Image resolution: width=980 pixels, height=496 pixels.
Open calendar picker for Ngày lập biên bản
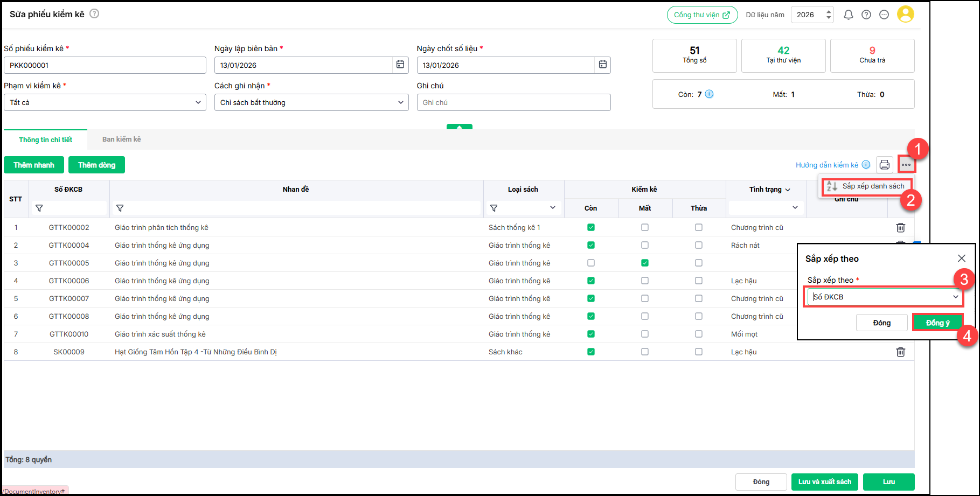[400, 65]
